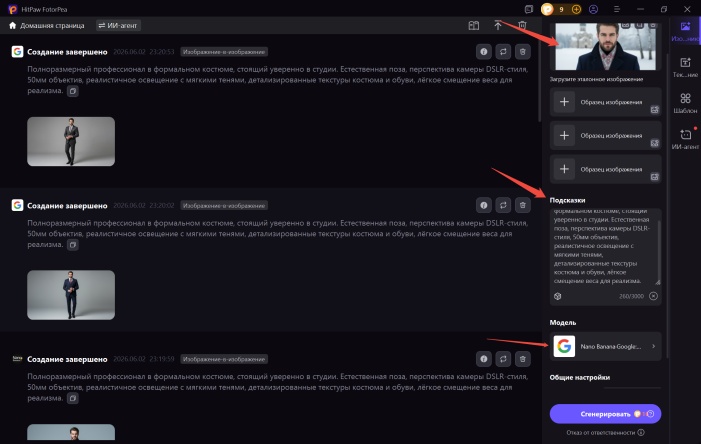This screenshot has height=444, width=701.
Task: Click the Изображение-в-изображение tag at 23:19:59
Action: [224, 359]
